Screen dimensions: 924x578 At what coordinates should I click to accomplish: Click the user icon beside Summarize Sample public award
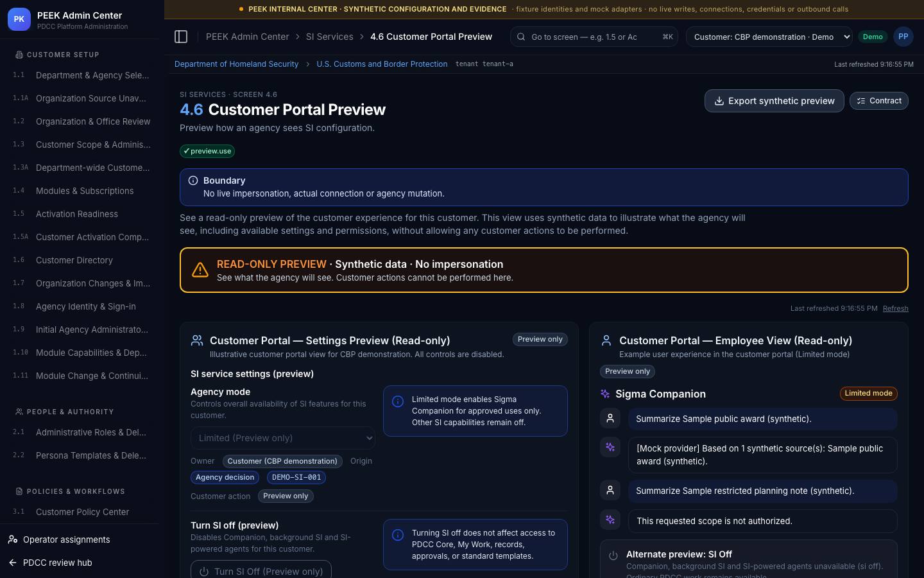[610, 418]
